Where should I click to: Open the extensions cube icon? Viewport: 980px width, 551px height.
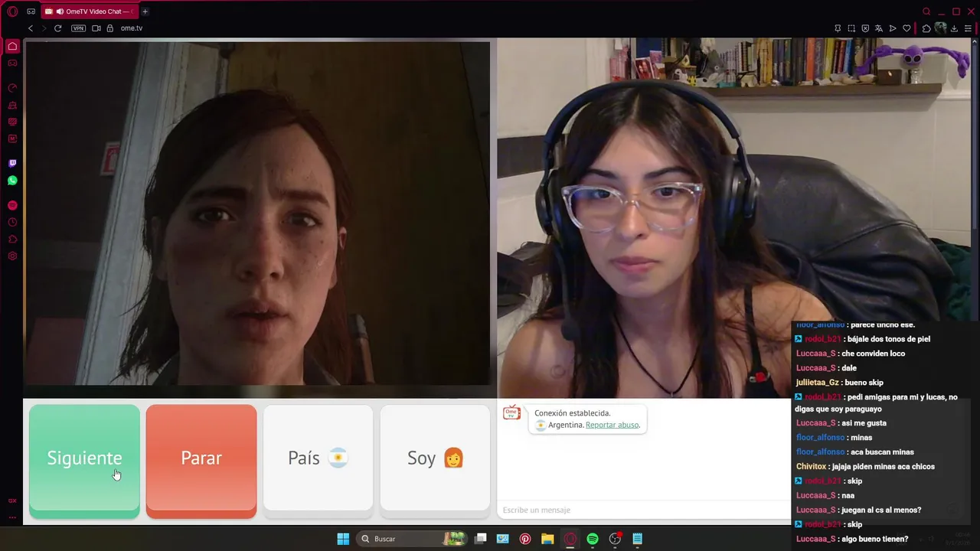(x=926, y=28)
